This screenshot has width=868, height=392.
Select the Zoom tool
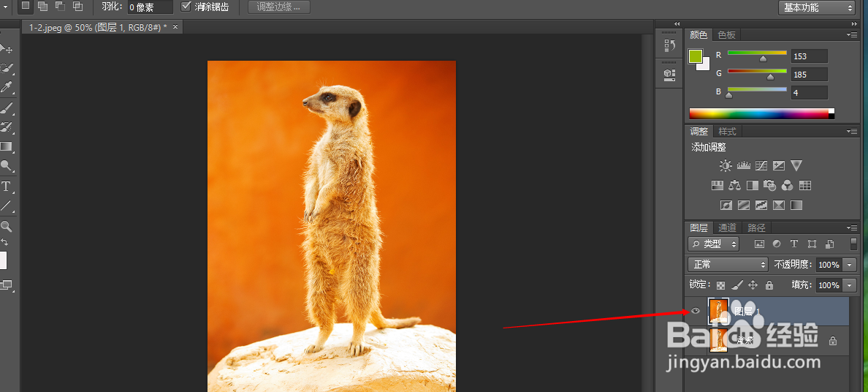[x=7, y=226]
